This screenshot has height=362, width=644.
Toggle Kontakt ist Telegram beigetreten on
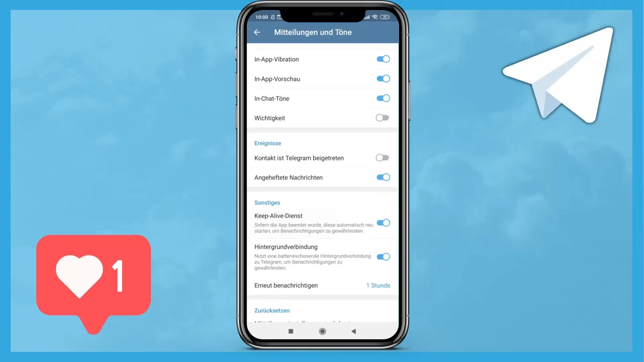pyautogui.click(x=382, y=158)
